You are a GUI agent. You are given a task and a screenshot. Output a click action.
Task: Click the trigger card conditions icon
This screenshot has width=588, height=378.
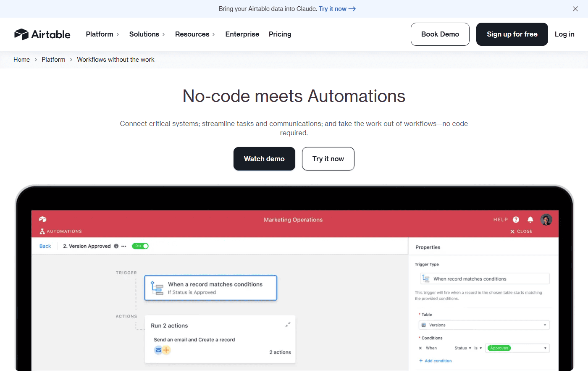[157, 288]
